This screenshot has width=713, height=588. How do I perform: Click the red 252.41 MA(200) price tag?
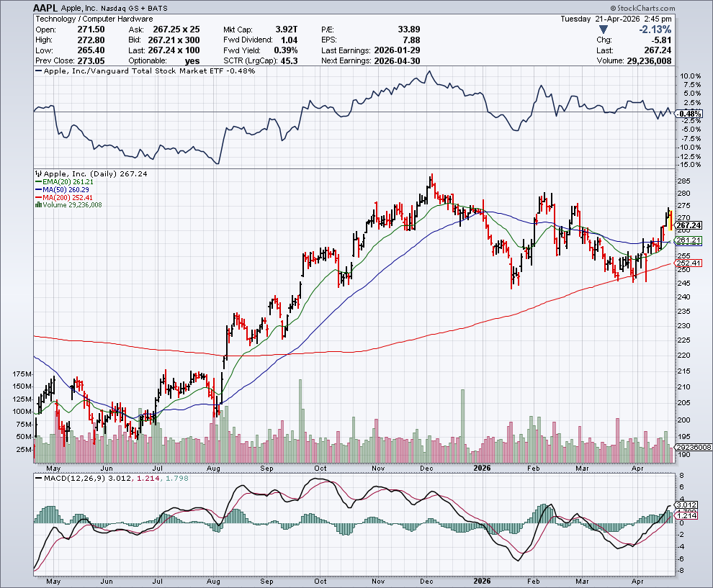pyautogui.click(x=689, y=263)
